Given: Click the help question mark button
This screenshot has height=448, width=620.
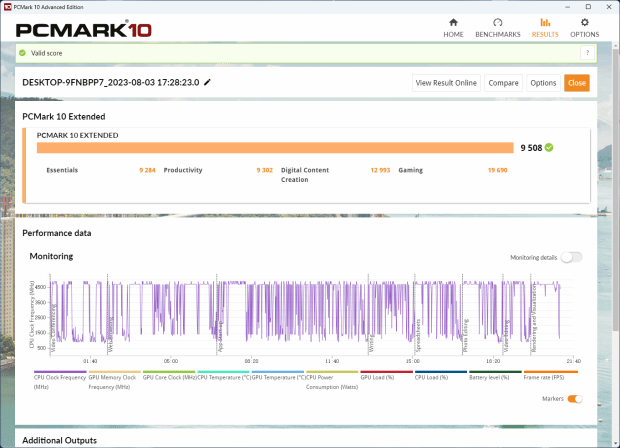Looking at the screenshot, I should pos(588,53).
